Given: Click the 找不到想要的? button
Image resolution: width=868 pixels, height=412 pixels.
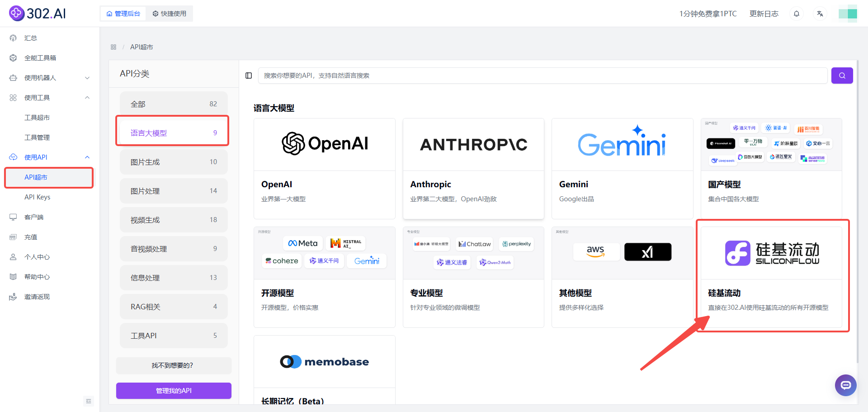Looking at the screenshot, I should [174, 365].
